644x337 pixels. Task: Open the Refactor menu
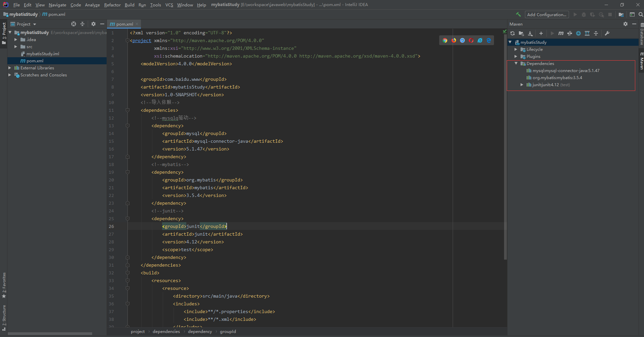coord(112,5)
